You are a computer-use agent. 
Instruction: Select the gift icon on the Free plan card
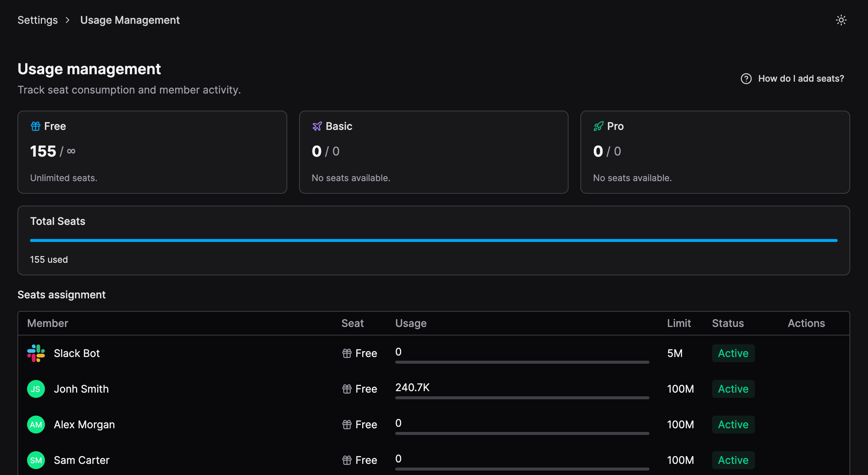pyautogui.click(x=35, y=126)
